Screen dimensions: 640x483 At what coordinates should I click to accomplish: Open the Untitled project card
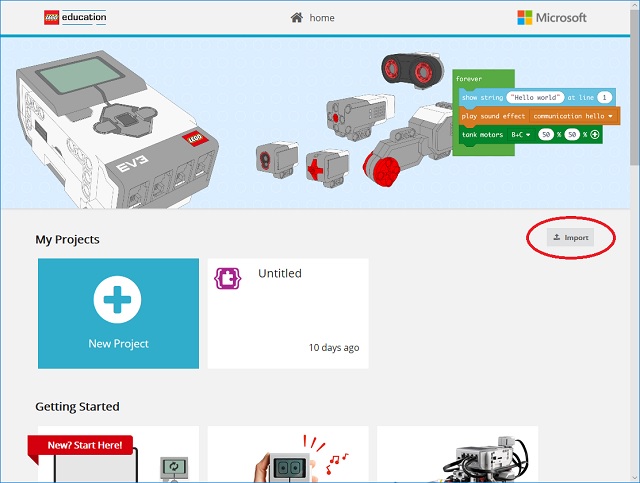click(288, 313)
